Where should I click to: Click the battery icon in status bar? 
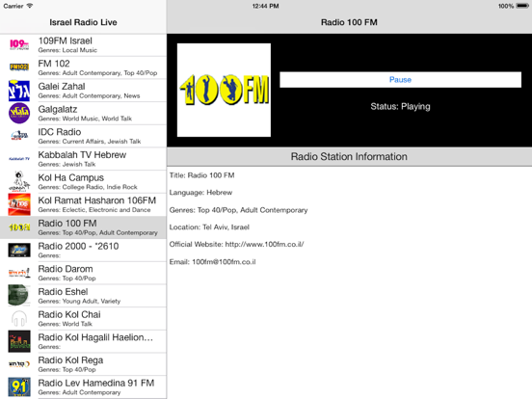point(522,6)
